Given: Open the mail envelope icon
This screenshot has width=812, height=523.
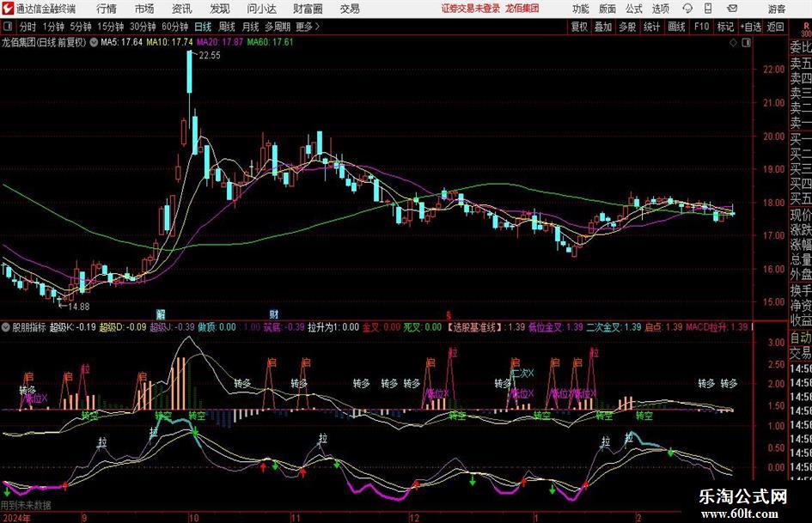Looking at the screenshot, I should (x=732, y=9).
